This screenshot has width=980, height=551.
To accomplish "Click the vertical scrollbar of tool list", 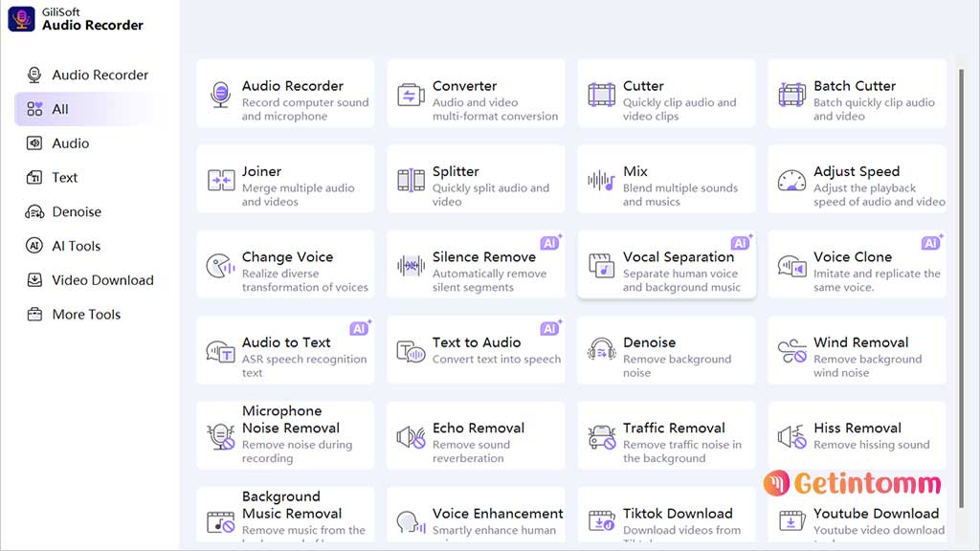I will coord(962,287).
